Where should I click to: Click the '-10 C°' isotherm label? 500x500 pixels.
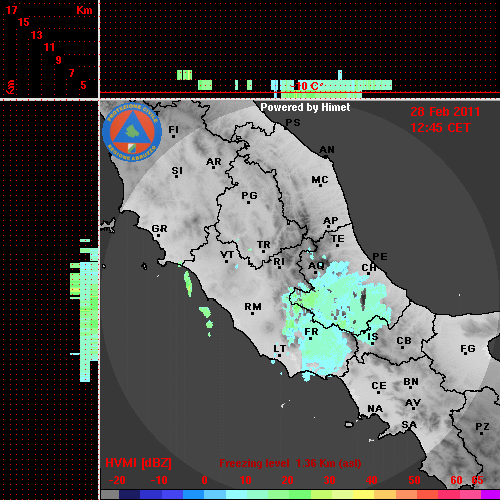(306, 86)
